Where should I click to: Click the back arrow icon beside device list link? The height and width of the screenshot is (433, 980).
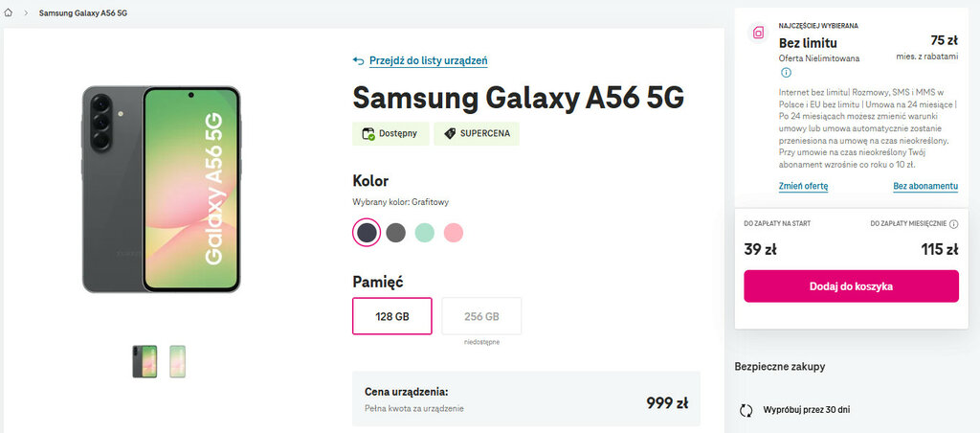coord(359,60)
